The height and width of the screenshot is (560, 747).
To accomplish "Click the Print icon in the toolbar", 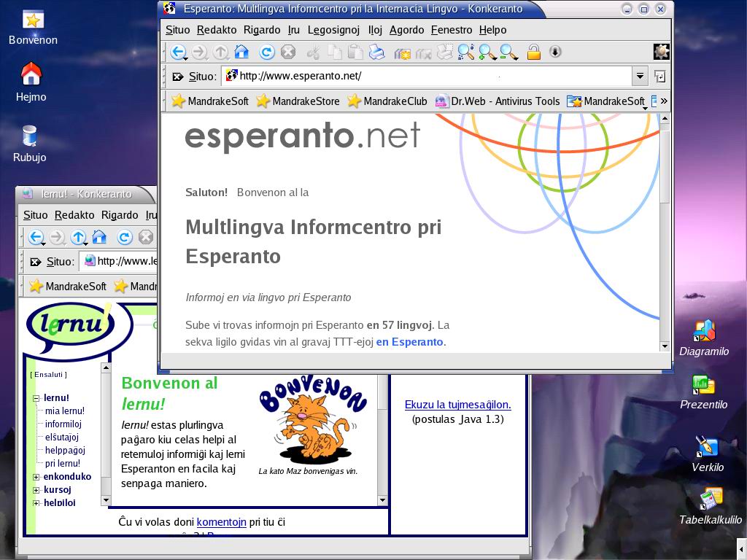I will (376, 52).
